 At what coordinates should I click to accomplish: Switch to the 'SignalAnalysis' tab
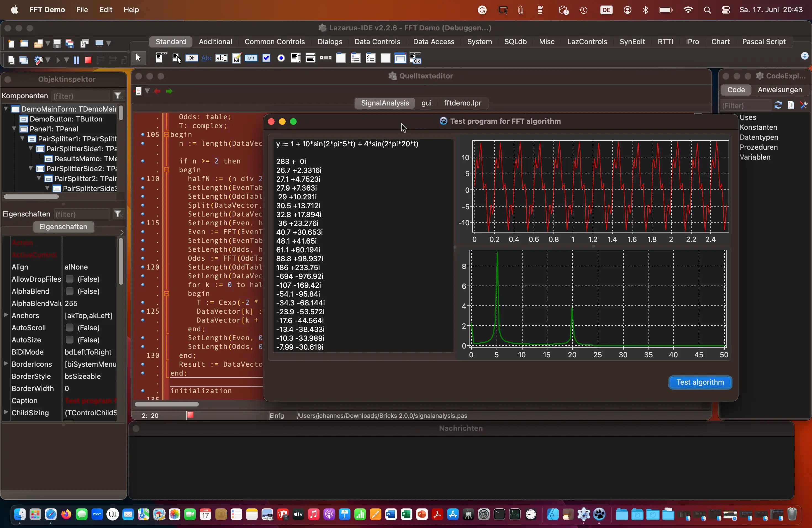(385, 102)
